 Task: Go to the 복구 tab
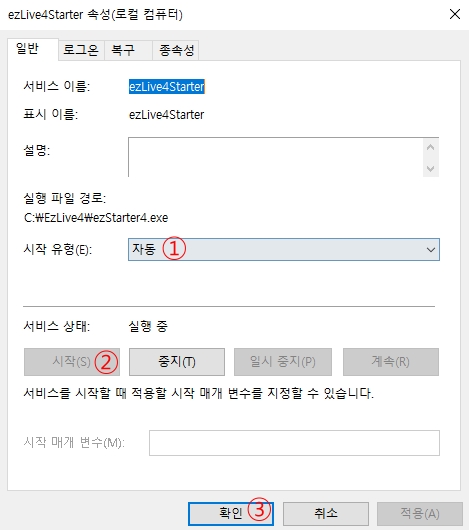128,50
